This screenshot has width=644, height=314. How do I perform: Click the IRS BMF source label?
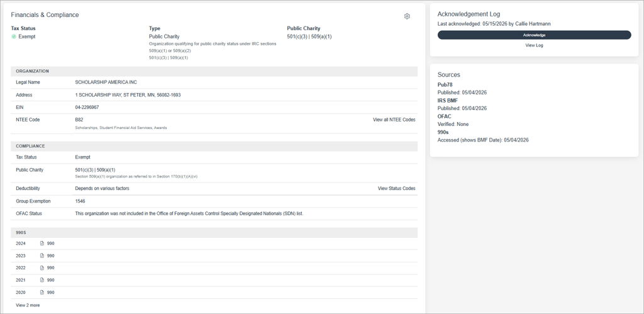click(448, 100)
